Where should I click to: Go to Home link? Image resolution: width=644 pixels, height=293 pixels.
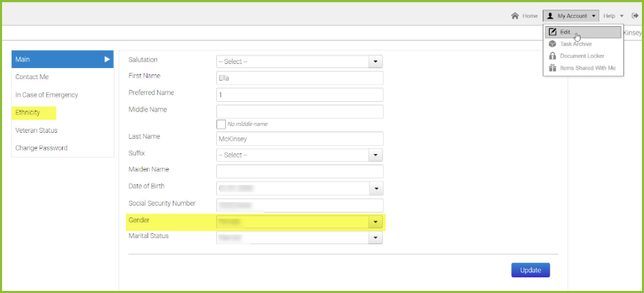tap(530, 16)
